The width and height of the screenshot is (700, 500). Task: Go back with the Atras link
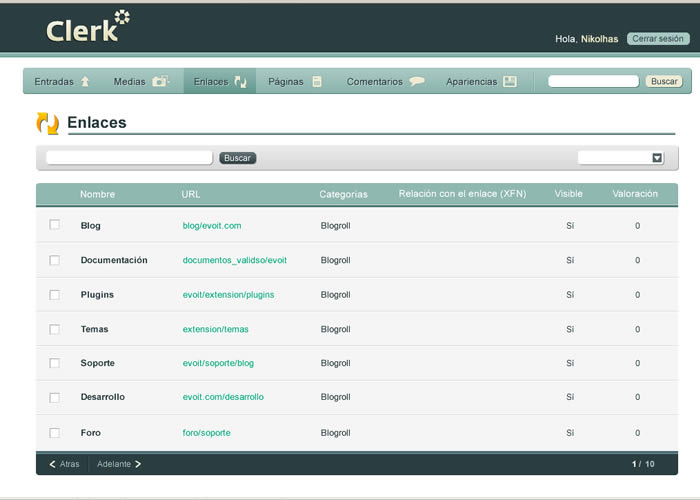pyautogui.click(x=64, y=464)
